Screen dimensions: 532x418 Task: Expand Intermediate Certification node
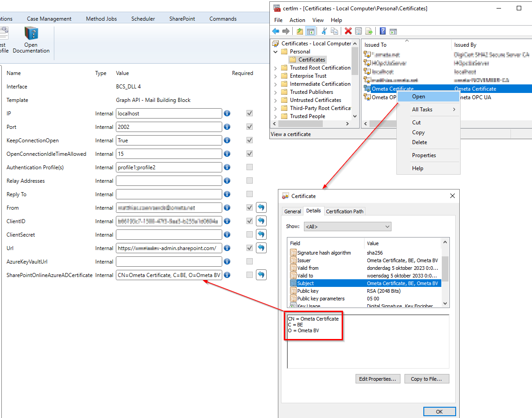[276, 84]
